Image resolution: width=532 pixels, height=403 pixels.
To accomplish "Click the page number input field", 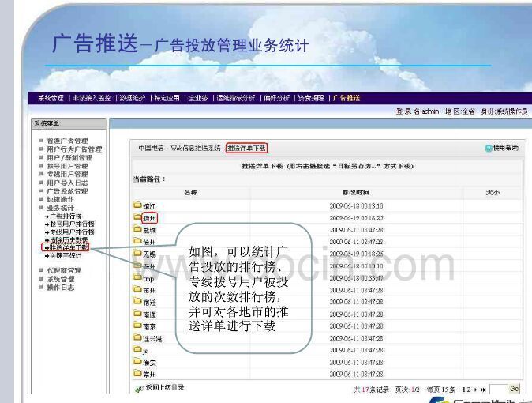I will tap(497, 390).
